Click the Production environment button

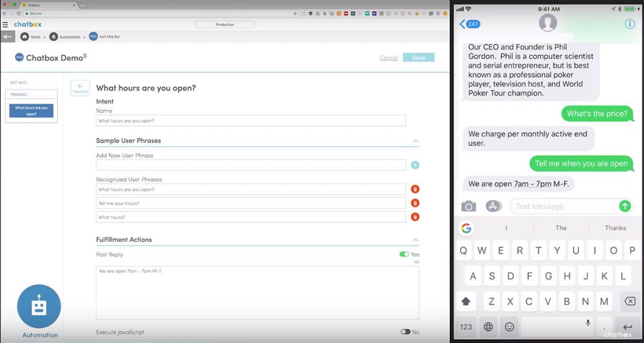pyautogui.click(x=225, y=24)
